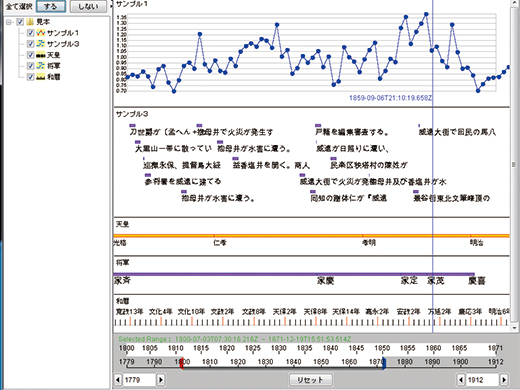Select the 家慶 shogun label on timeline
The width and height of the screenshot is (520, 390).
[325, 281]
